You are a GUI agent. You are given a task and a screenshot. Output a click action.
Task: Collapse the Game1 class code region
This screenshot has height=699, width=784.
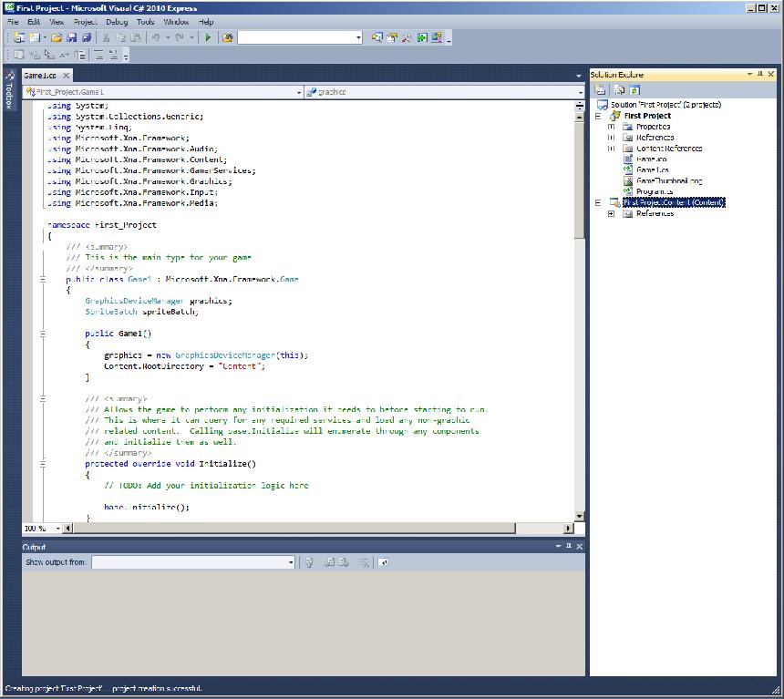click(x=43, y=280)
